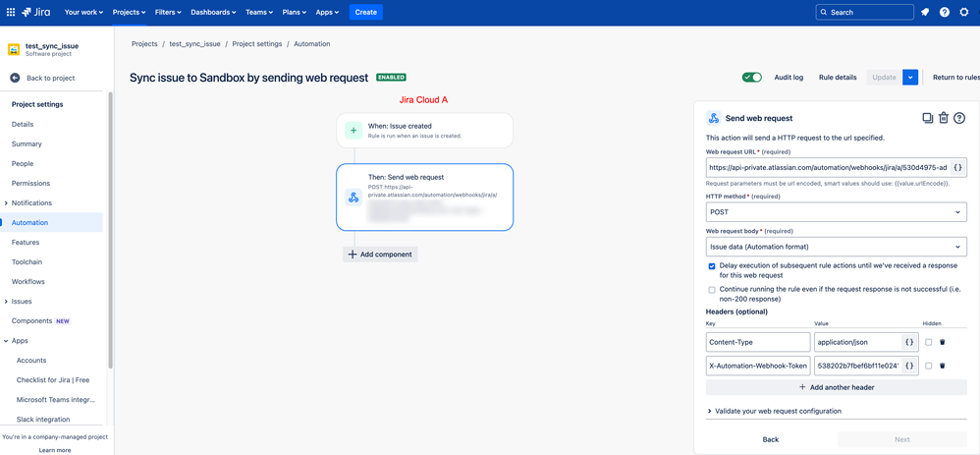Open the app switcher grid icon

(x=11, y=12)
